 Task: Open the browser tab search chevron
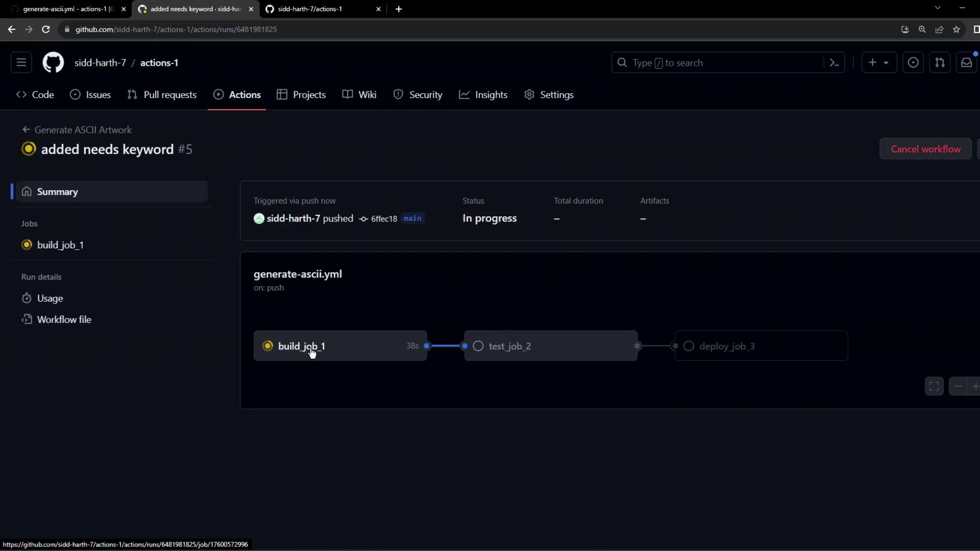click(937, 8)
